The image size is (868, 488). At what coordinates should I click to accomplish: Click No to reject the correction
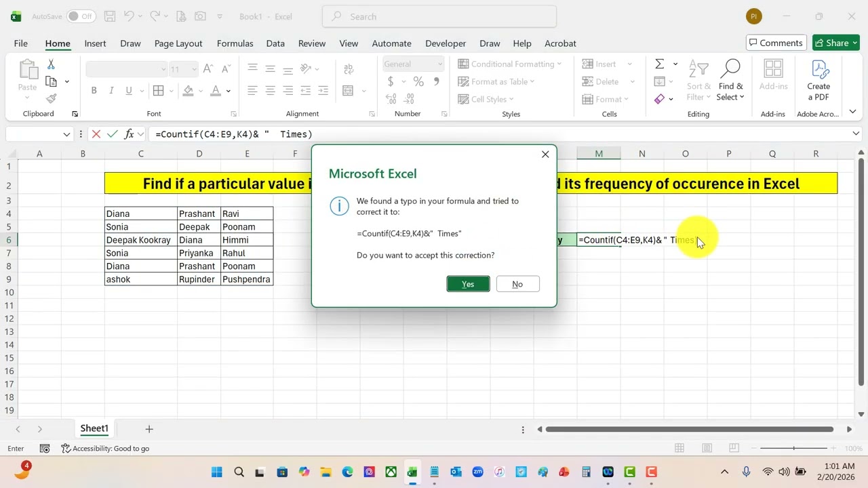tap(517, 284)
